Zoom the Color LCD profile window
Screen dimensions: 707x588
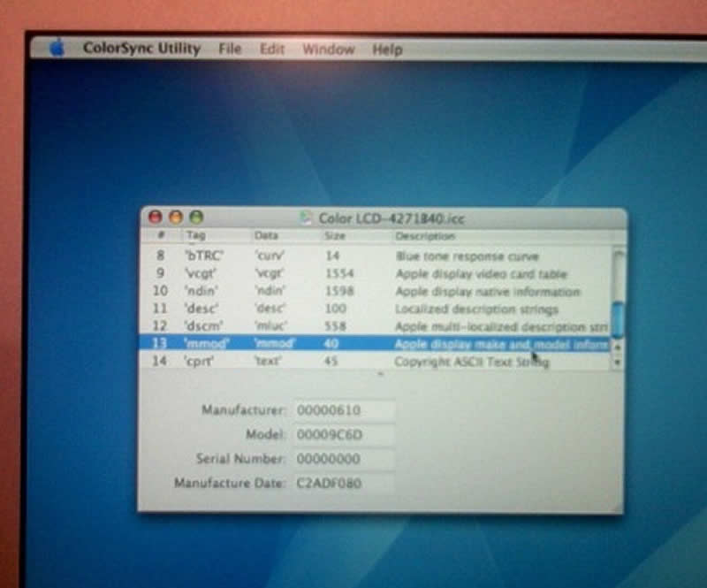(196, 218)
